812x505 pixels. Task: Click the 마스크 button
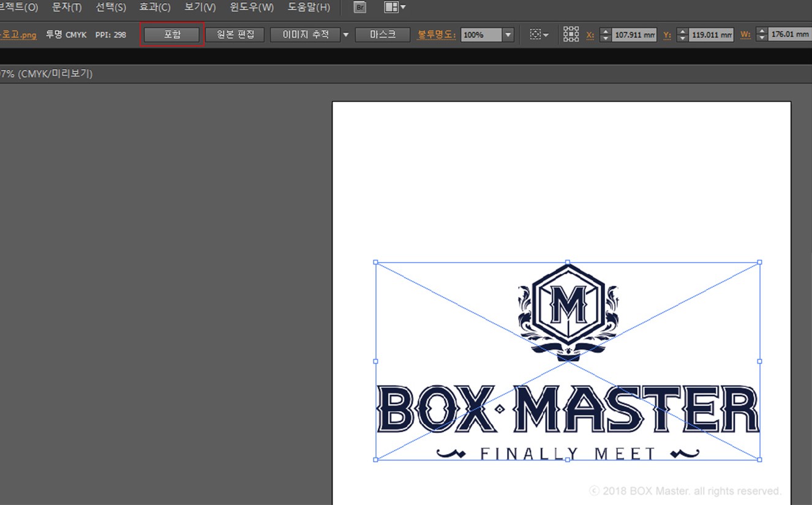click(383, 34)
